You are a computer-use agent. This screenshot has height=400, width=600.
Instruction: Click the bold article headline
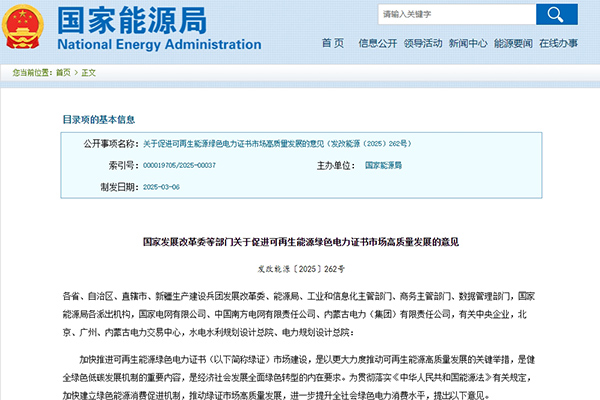pos(300,242)
